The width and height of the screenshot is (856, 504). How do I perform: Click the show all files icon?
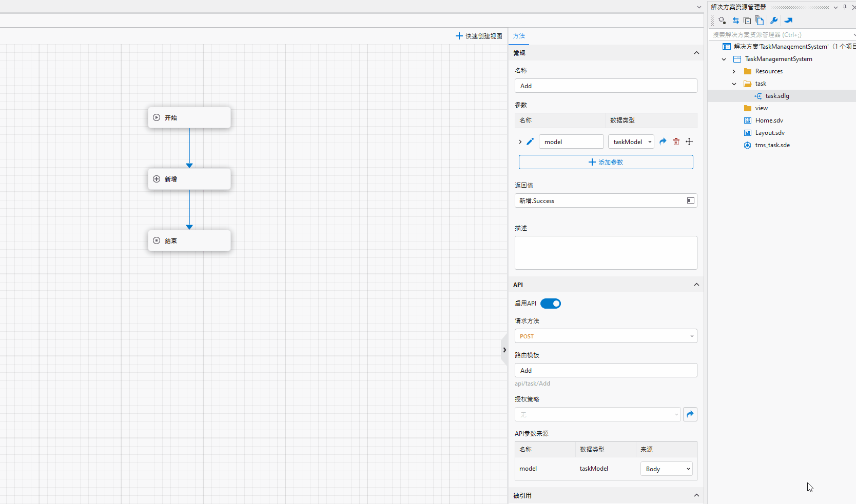(x=760, y=21)
